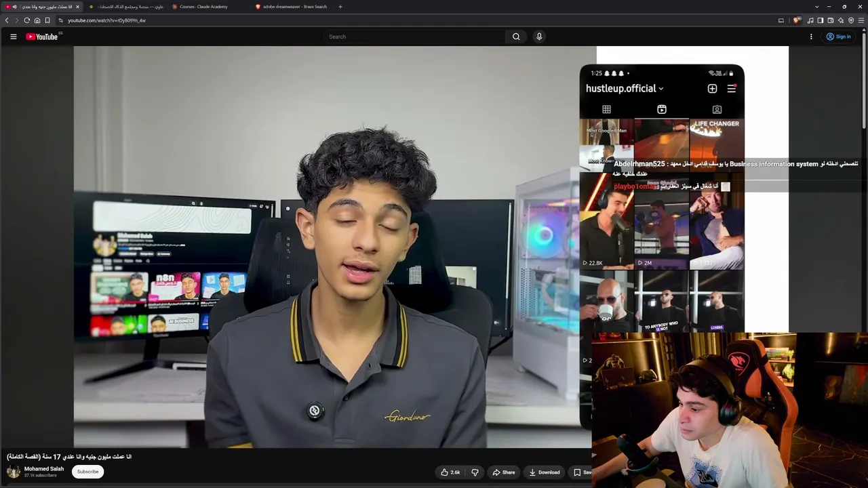This screenshot has height=488, width=868.
Task: Start voice search with the microphone icon
Action: tap(539, 37)
